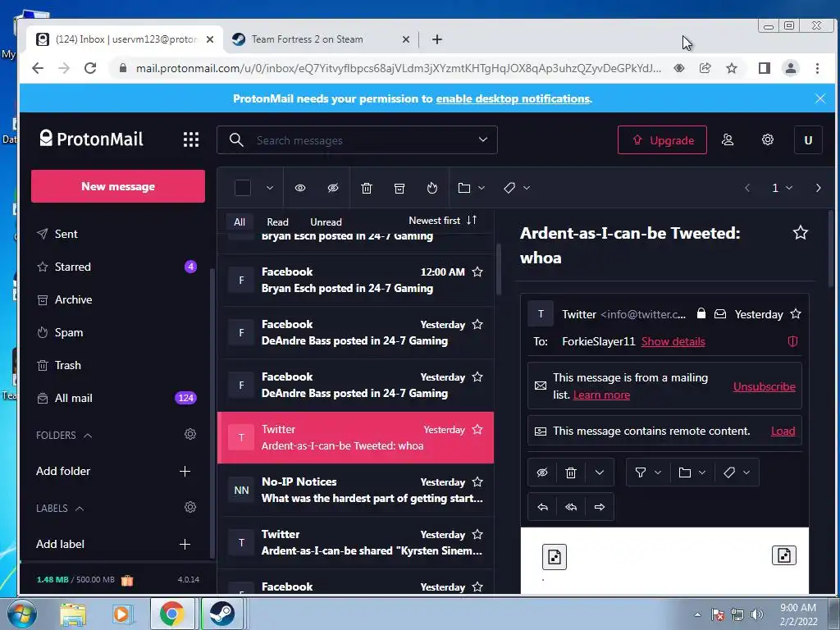Click the plus next to Add label
The image size is (840, 630).
pyautogui.click(x=185, y=544)
